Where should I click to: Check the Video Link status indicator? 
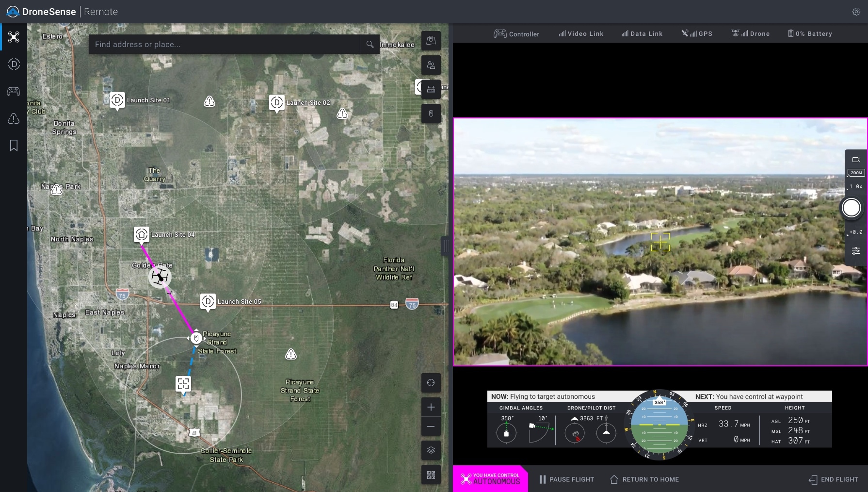[581, 34]
